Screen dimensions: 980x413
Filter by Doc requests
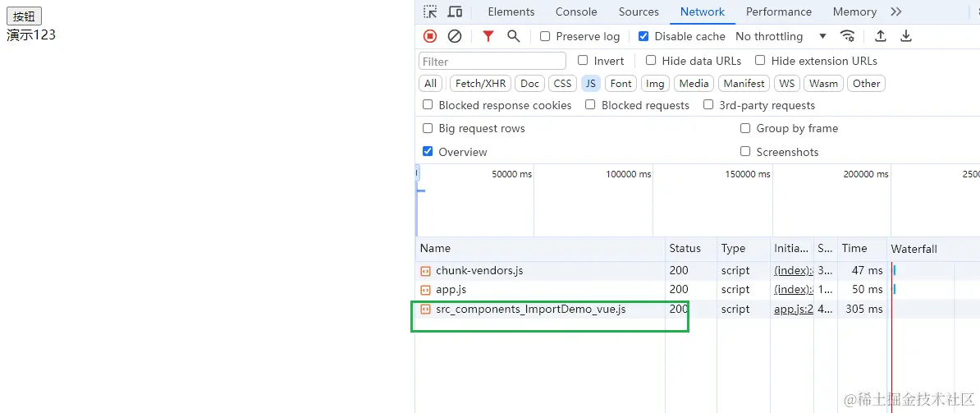tap(530, 84)
